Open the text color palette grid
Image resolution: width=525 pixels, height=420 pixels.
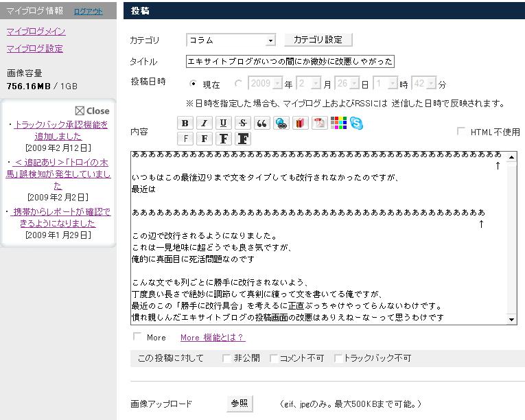point(338,123)
